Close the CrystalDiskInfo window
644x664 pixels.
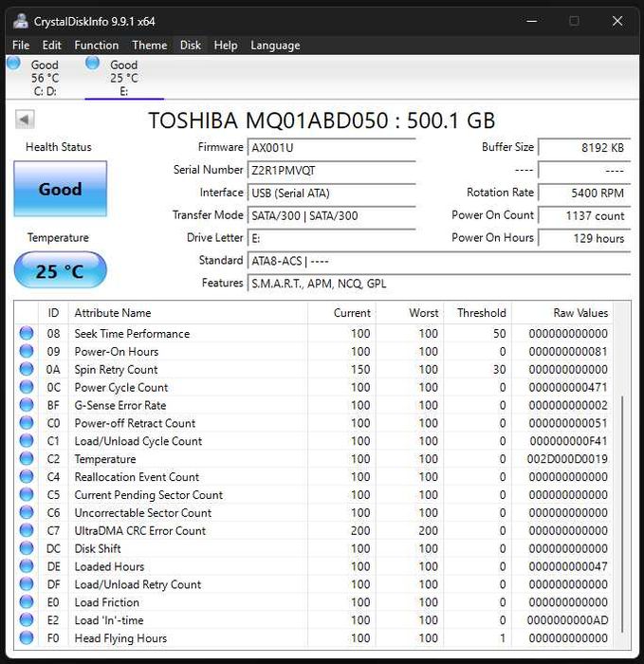(617, 21)
